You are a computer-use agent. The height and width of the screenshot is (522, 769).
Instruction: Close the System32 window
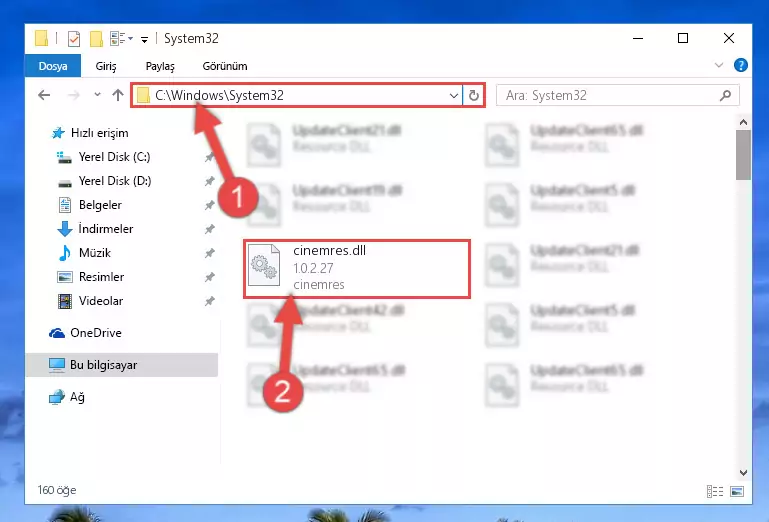pyautogui.click(x=729, y=38)
